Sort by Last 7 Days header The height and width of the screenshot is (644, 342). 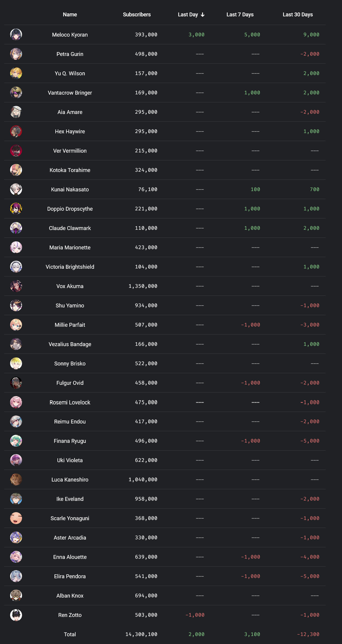tap(240, 15)
